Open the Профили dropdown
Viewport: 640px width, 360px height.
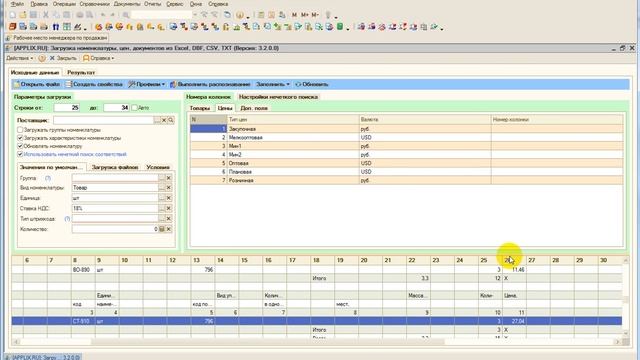coord(147,84)
